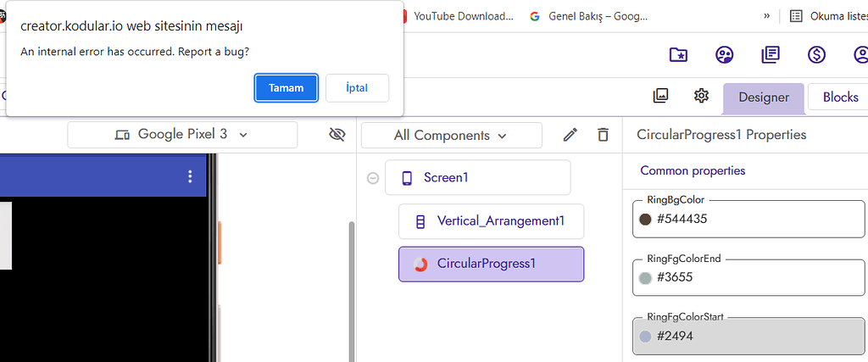Open the dollar monetization icon

[x=816, y=54]
